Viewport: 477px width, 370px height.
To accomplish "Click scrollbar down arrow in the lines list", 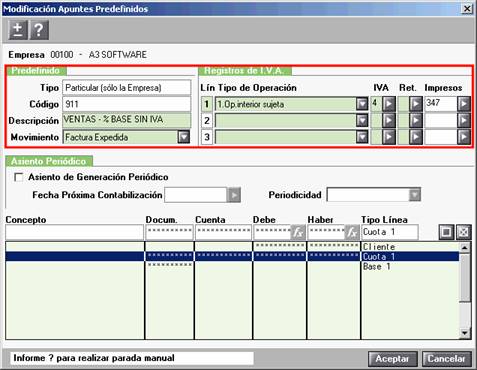I will pyautogui.click(x=465, y=333).
